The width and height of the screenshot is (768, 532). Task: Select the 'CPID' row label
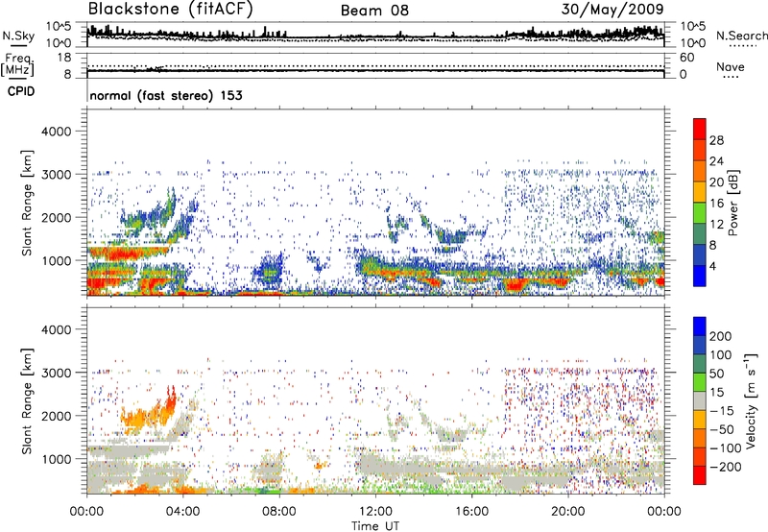[x=21, y=91]
